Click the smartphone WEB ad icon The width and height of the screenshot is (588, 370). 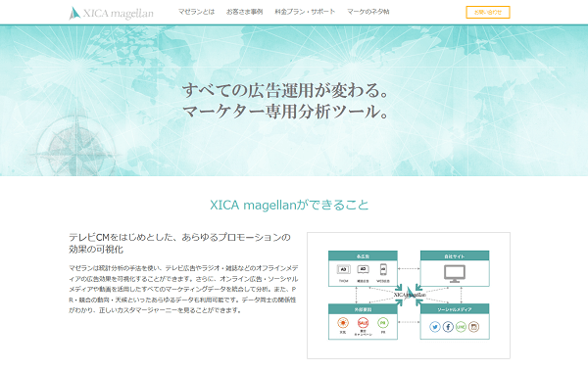[x=383, y=269]
